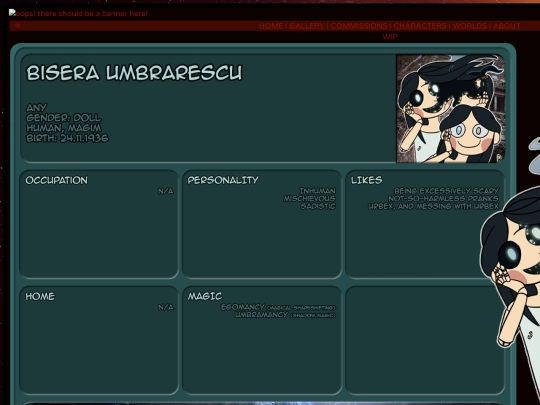
Task: Click the WIP label under navigation
Action: click(x=390, y=37)
